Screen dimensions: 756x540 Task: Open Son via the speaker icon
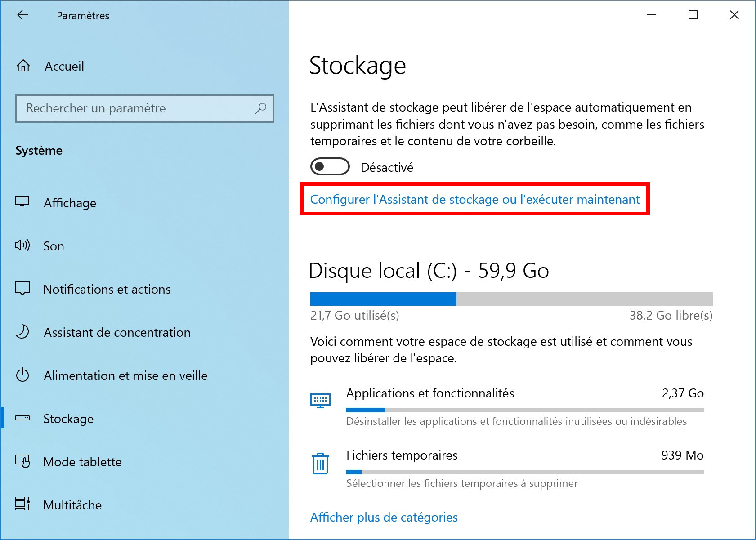point(22,245)
